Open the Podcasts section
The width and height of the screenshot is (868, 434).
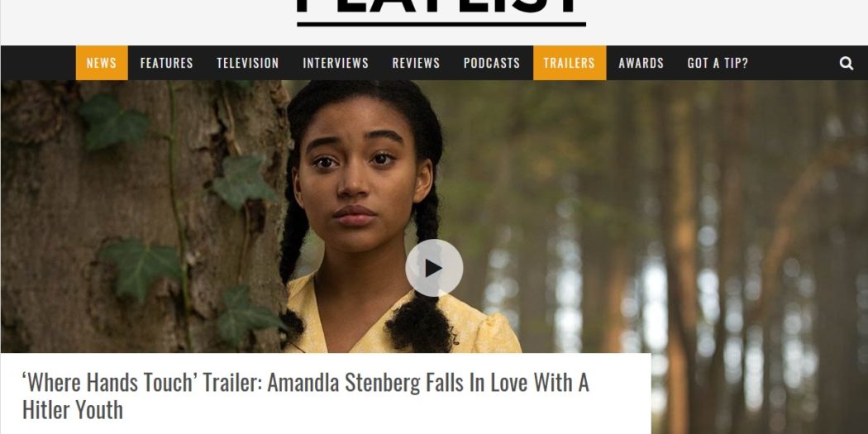pyautogui.click(x=492, y=63)
